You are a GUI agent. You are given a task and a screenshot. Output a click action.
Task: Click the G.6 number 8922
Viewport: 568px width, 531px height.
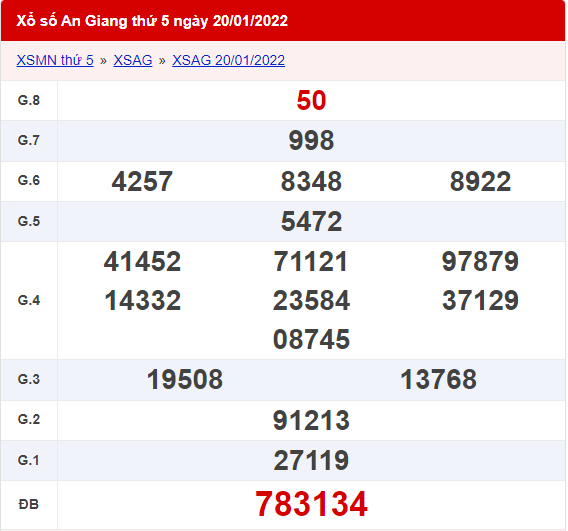(480, 181)
